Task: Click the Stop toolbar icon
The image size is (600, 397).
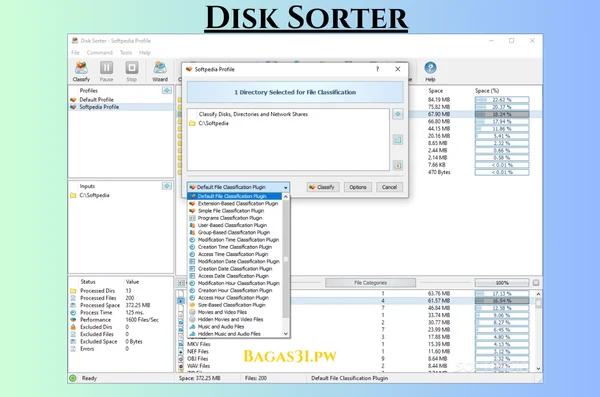Action: [132, 71]
